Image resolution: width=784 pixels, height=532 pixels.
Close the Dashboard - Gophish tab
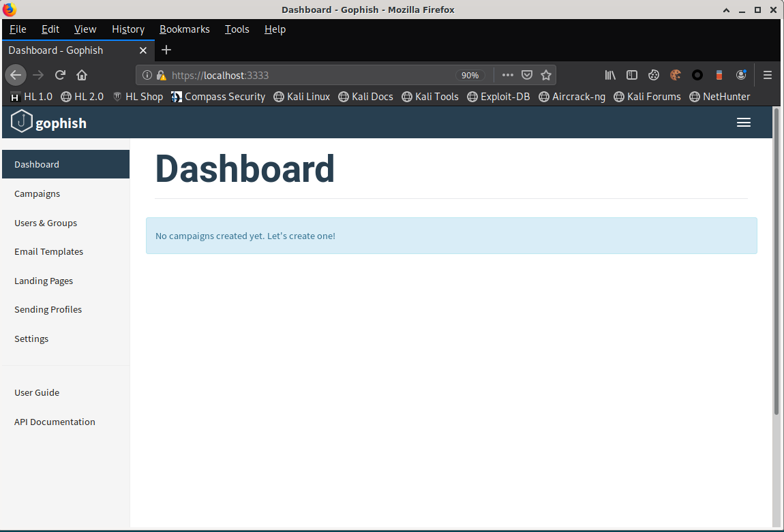[x=143, y=50]
